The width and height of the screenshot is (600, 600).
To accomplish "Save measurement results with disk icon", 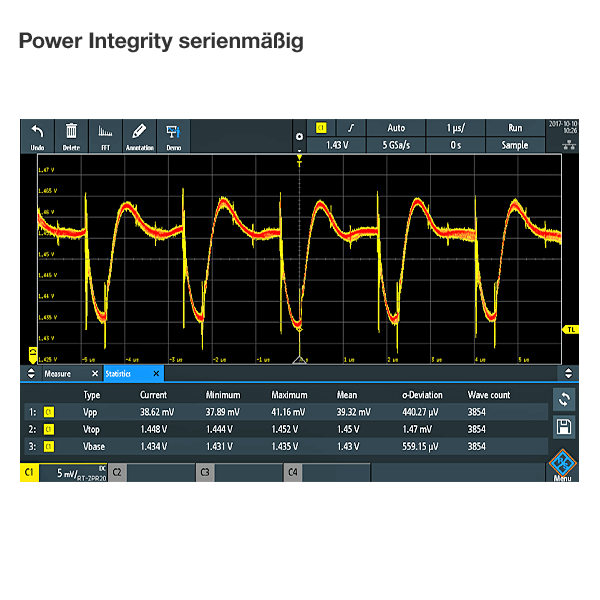I will pyautogui.click(x=564, y=427).
